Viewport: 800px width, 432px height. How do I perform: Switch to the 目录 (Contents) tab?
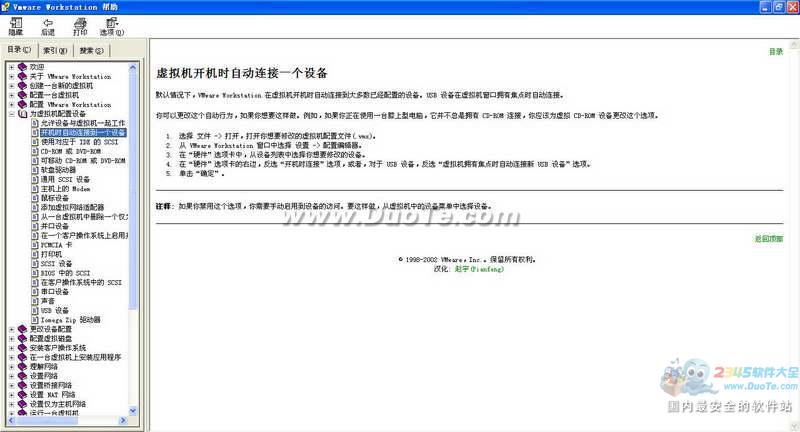click(19, 49)
